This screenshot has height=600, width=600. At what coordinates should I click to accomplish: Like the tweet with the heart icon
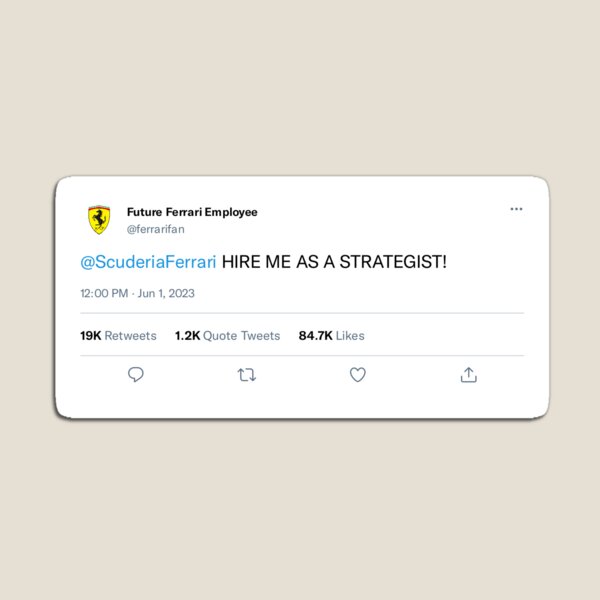click(x=357, y=375)
